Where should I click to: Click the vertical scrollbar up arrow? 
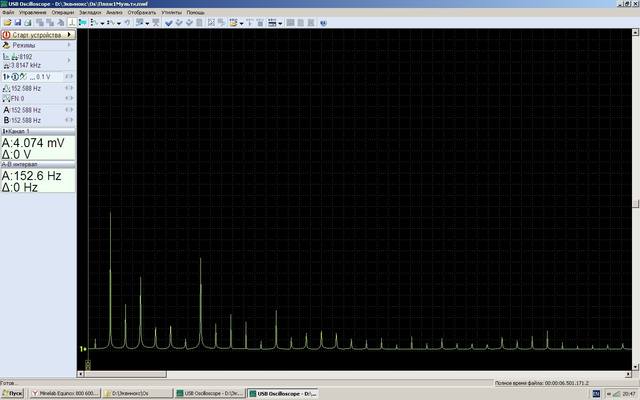tap(636, 32)
